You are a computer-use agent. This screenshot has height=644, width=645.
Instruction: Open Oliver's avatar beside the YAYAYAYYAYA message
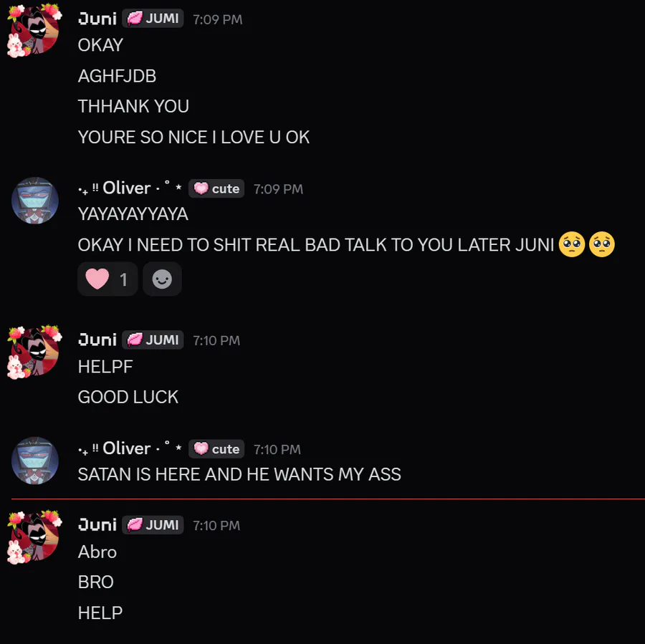[35, 201]
